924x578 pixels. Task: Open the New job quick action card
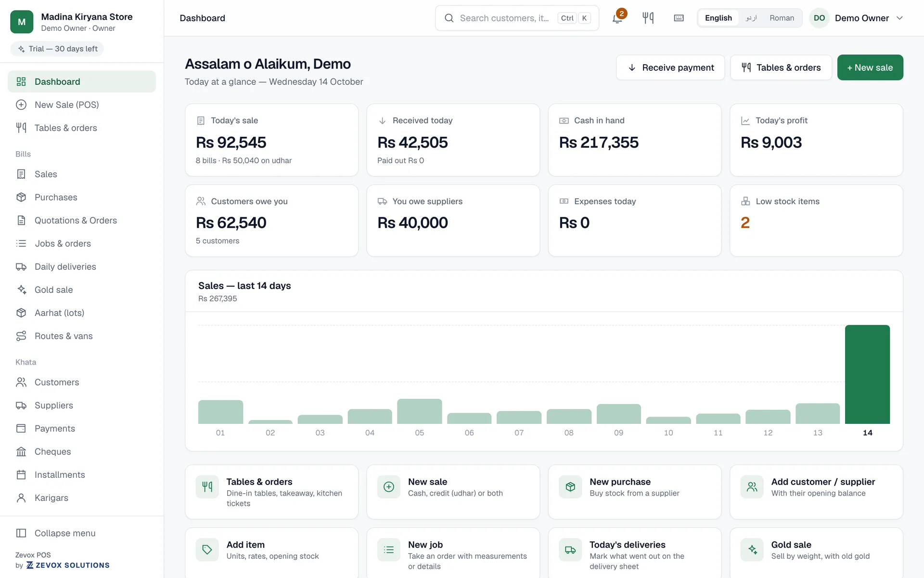[x=453, y=553]
